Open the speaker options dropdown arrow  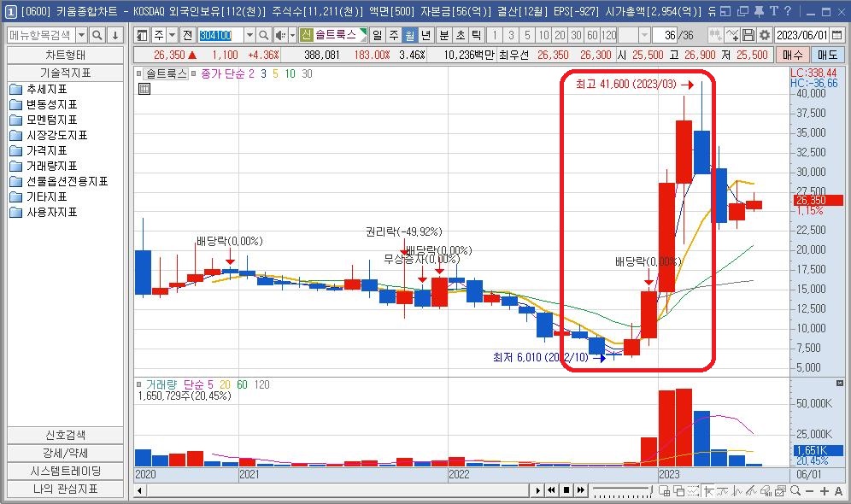click(x=292, y=35)
